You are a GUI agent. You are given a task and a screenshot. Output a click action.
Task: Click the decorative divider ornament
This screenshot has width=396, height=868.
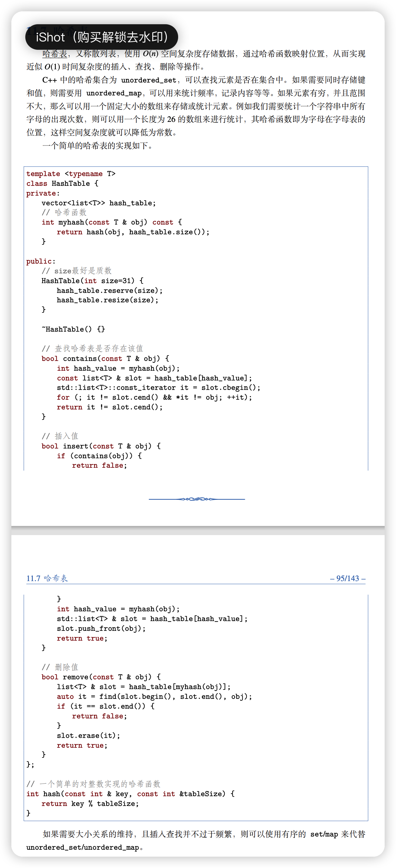[x=197, y=499]
